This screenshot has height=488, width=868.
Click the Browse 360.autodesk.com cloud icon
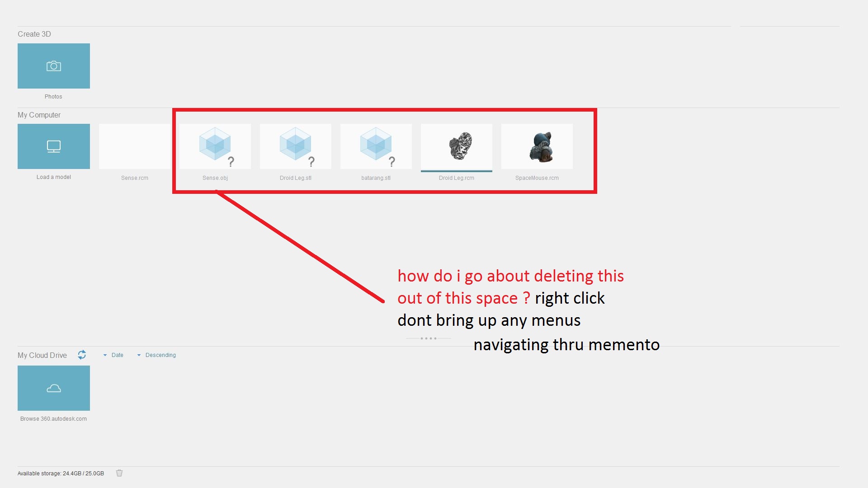(x=54, y=388)
